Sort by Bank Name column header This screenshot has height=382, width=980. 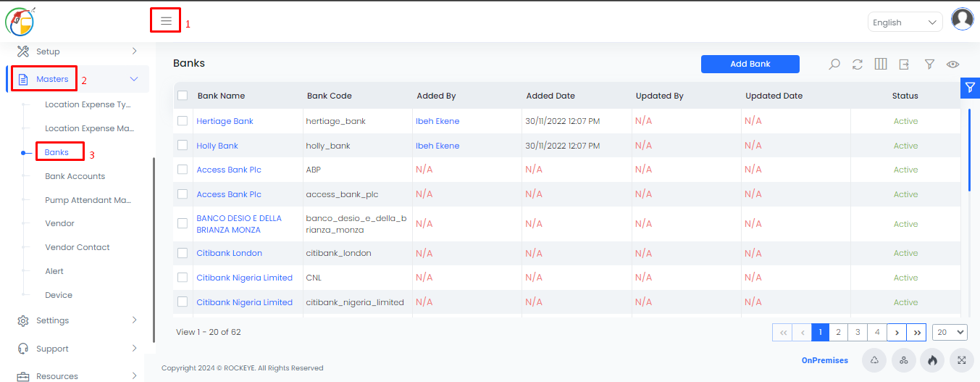[221, 96]
